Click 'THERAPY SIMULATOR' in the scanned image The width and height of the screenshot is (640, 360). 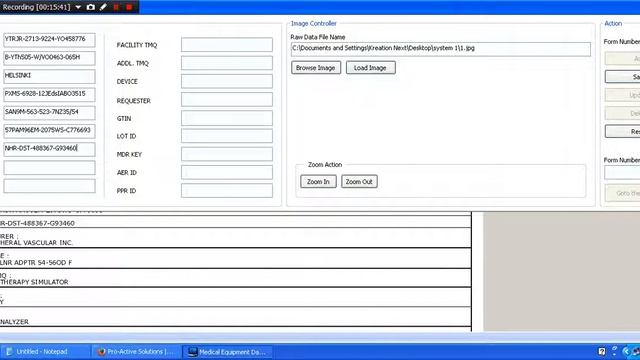coord(34,282)
